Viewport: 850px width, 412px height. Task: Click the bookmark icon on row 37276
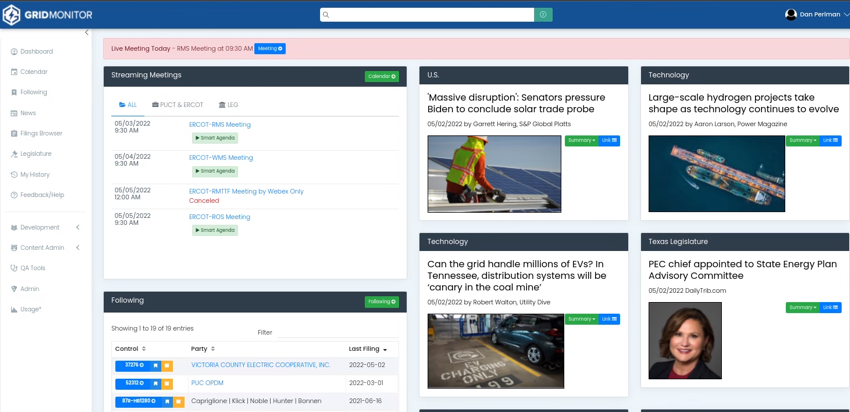point(155,366)
